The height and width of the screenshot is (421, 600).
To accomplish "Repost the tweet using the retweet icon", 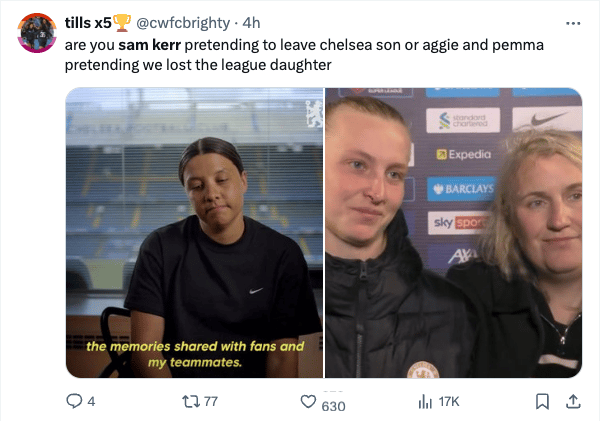I will pyautogui.click(x=190, y=401).
